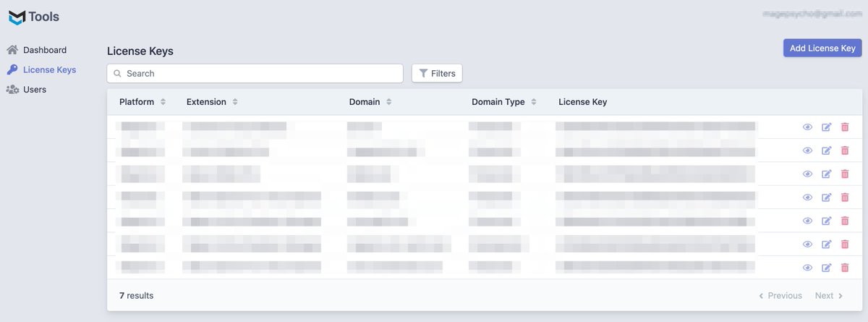Sort by the Domain Type column
Screen dimensions: 868x322
click(x=504, y=102)
